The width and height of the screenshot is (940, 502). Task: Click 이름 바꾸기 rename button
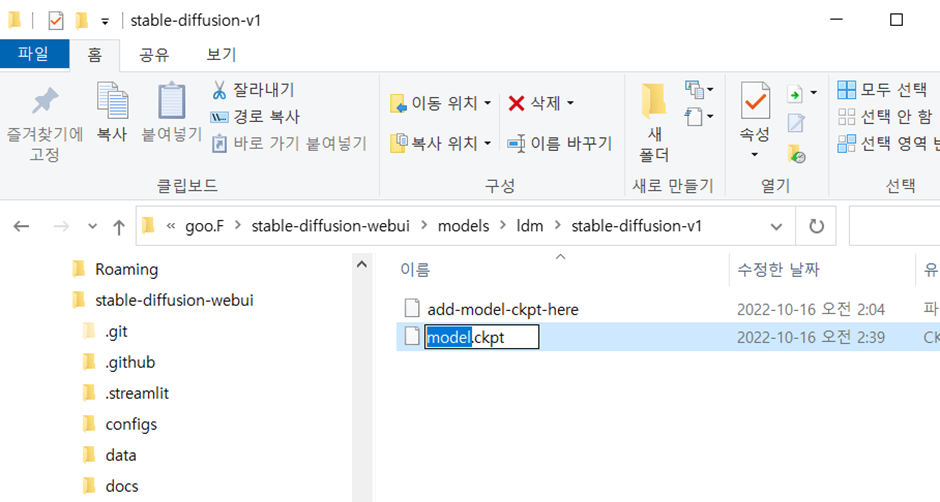(559, 143)
